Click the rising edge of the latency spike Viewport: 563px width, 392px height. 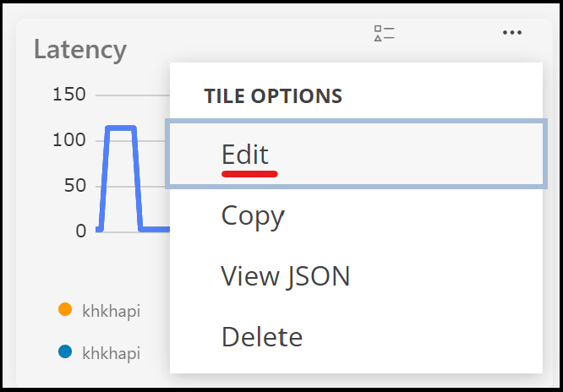pos(105,177)
